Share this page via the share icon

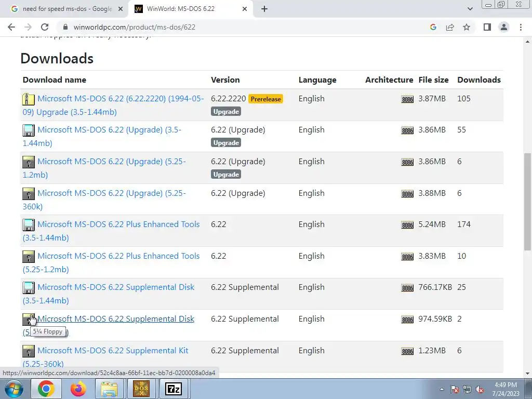(x=450, y=27)
